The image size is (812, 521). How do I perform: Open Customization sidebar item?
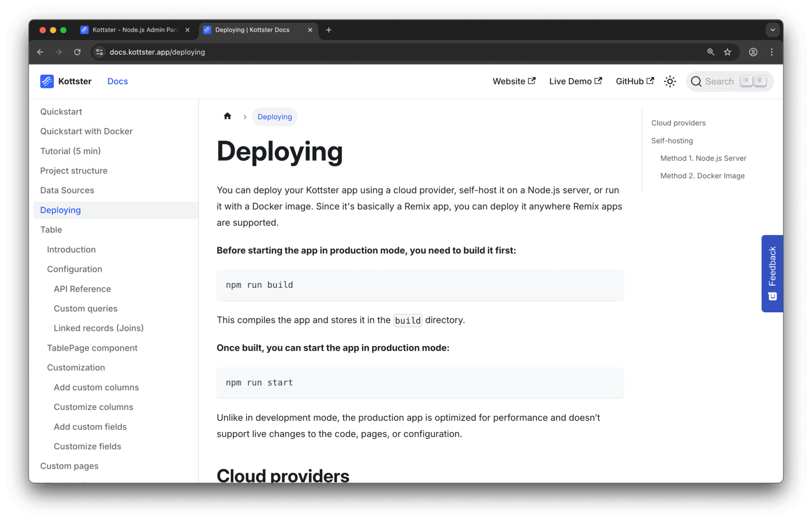tap(76, 368)
